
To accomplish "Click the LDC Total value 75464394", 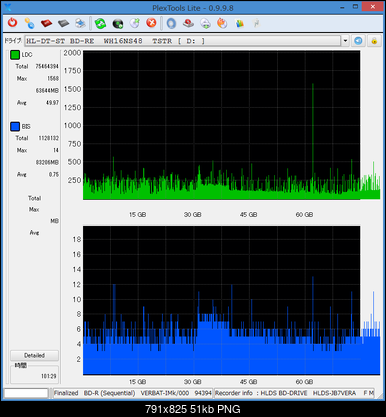I will point(47,66).
